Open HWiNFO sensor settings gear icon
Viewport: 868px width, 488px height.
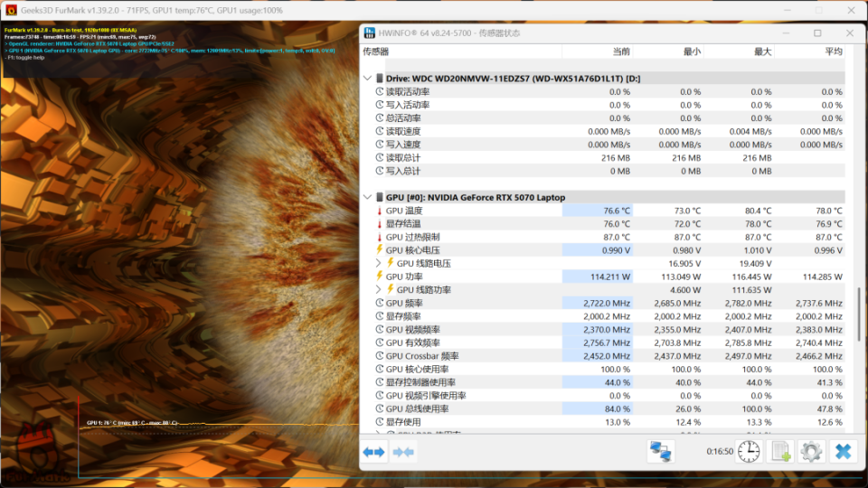812,452
